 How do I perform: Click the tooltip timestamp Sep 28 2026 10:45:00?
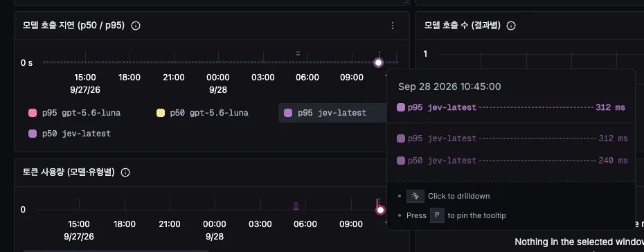pos(449,87)
